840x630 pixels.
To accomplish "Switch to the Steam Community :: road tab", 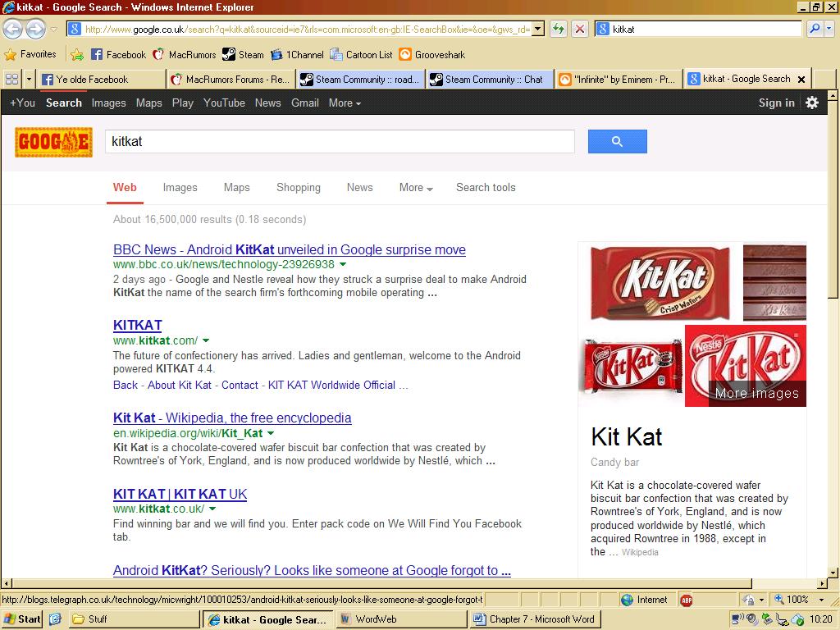I will (x=361, y=80).
